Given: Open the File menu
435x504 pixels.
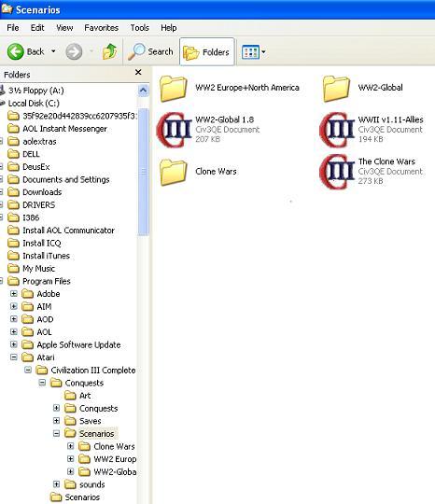Looking at the screenshot, I should coord(13,28).
